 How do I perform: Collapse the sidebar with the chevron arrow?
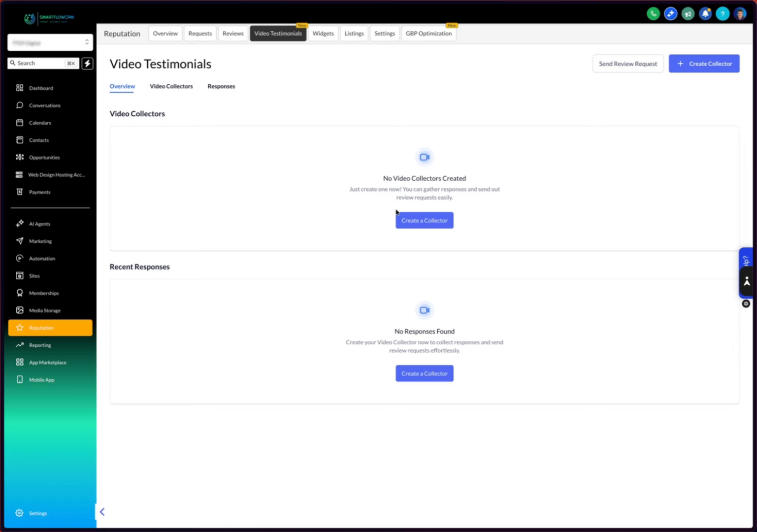pyautogui.click(x=102, y=512)
